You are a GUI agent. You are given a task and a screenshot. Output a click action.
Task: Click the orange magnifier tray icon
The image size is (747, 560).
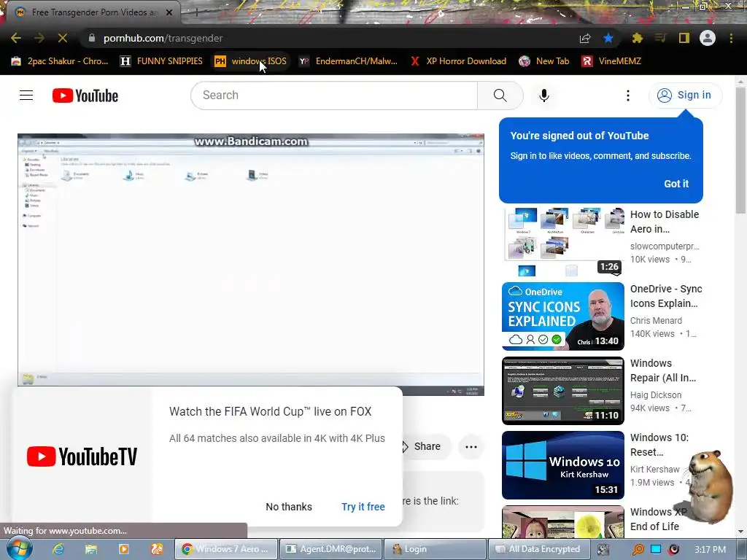click(x=638, y=550)
